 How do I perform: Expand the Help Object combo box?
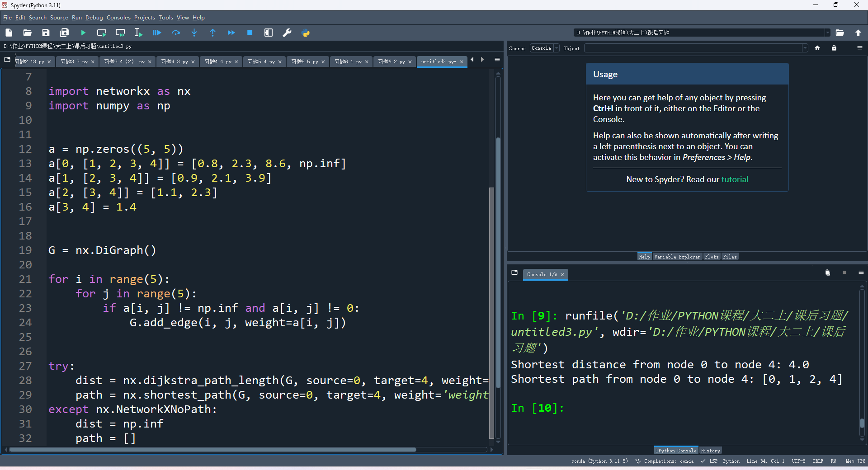[805, 48]
